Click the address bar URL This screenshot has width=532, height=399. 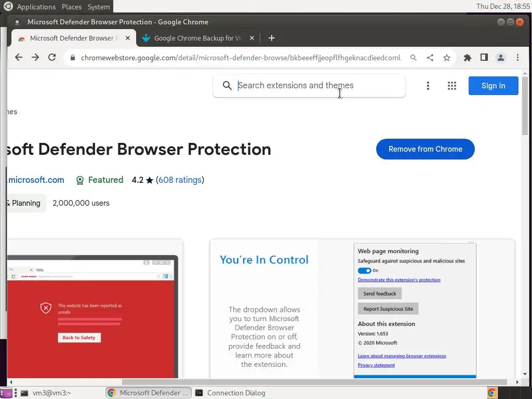point(241,58)
